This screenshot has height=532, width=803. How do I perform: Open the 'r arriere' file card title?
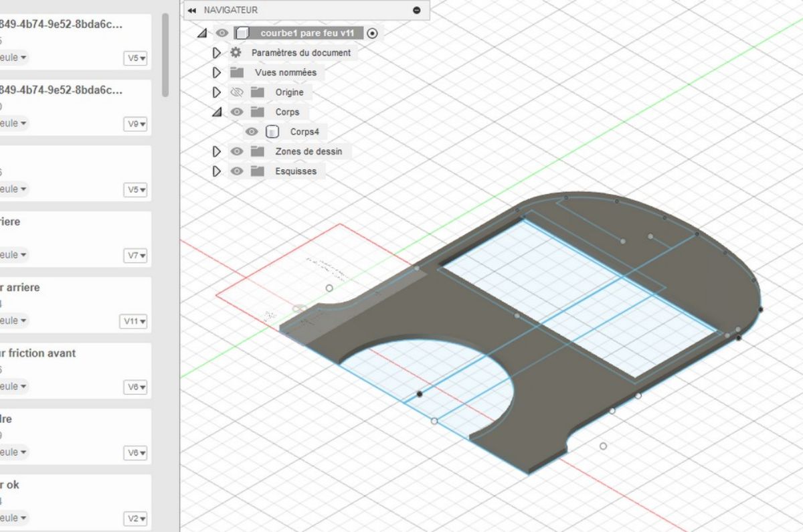[x=20, y=288]
